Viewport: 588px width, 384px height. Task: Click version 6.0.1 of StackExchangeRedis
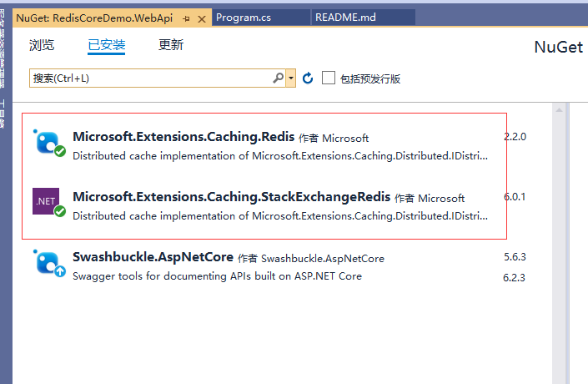pyautogui.click(x=515, y=197)
